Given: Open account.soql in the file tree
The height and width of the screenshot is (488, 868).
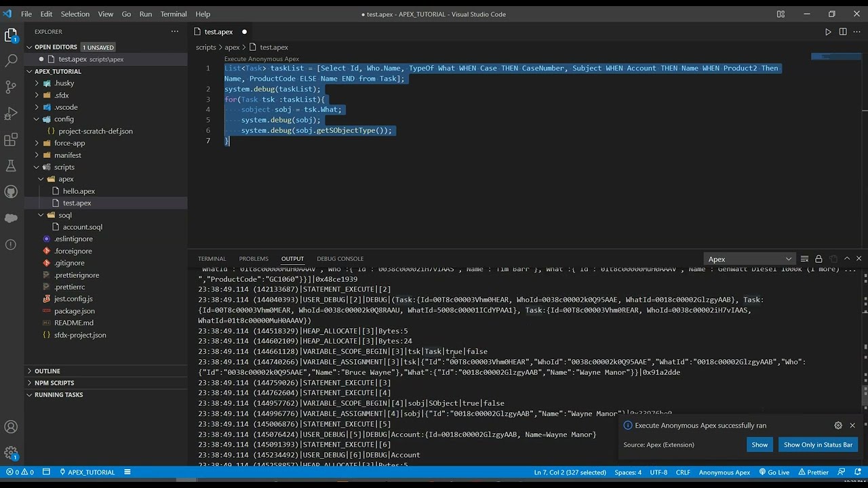Looking at the screenshot, I should [x=83, y=227].
